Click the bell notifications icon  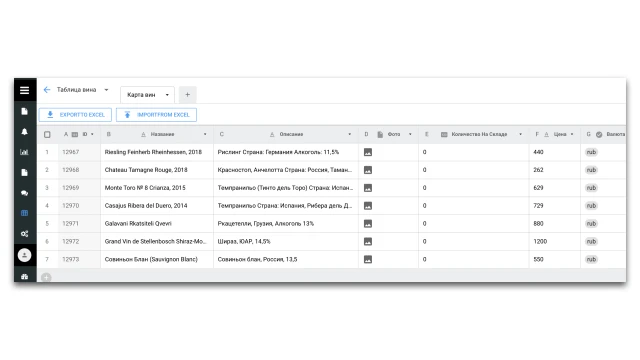point(24,131)
